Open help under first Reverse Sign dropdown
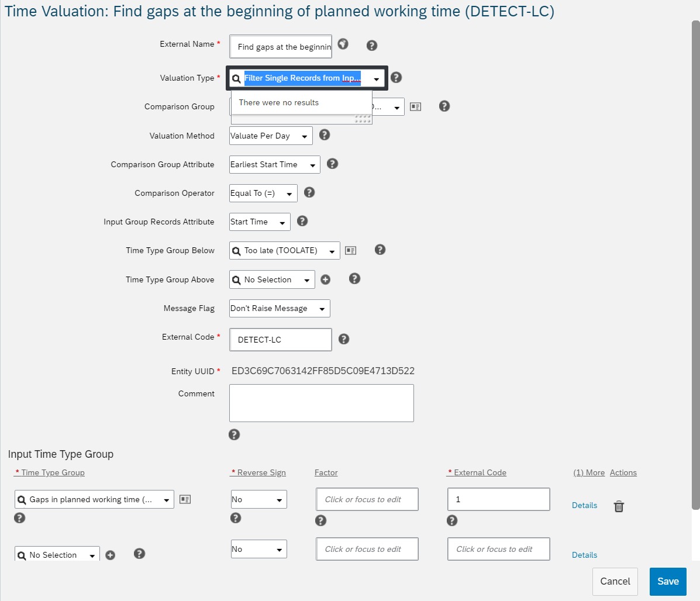 pos(236,518)
